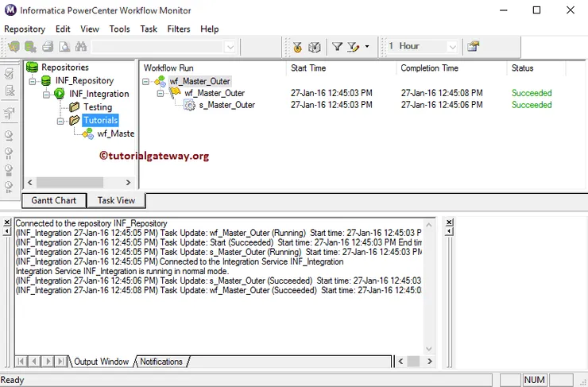This screenshot has width=588, height=387.
Task: Click the flag icon of wf_Master_Outer run
Action: pyautogui.click(x=175, y=93)
